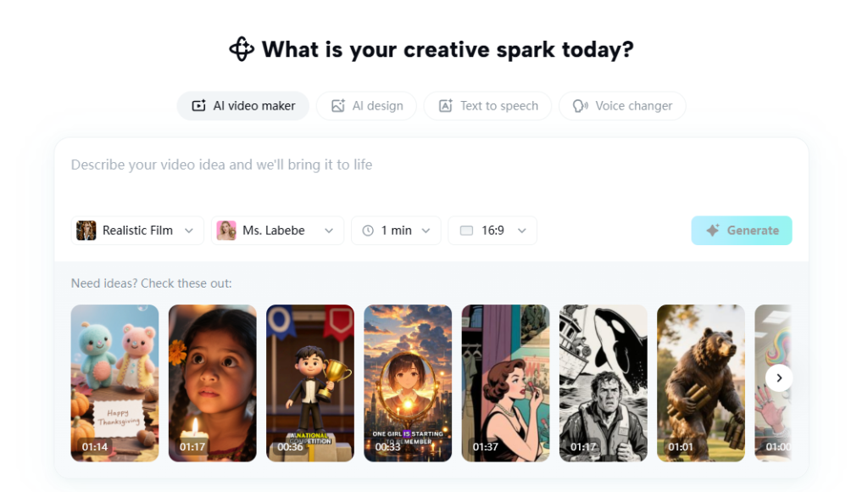868x492 pixels.
Task: Click the Ms. Labebe avatar icon
Action: pos(226,231)
